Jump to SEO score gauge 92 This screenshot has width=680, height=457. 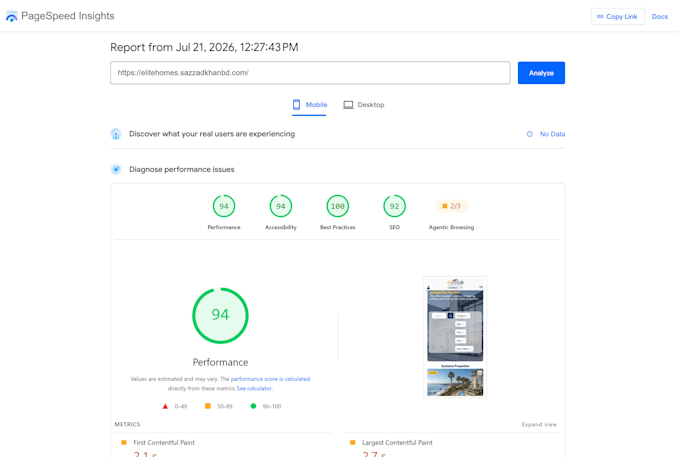[x=394, y=206]
